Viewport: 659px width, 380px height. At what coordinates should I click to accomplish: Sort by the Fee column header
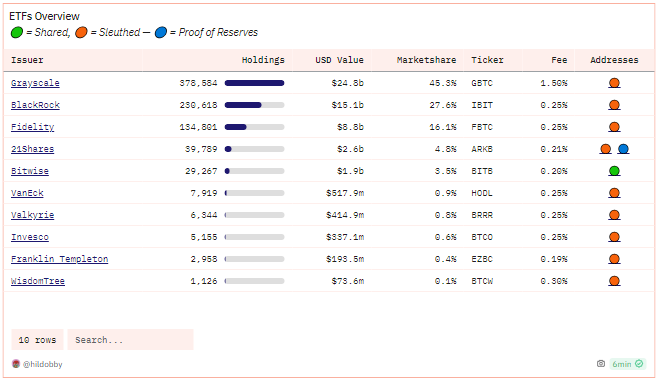pyautogui.click(x=559, y=60)
